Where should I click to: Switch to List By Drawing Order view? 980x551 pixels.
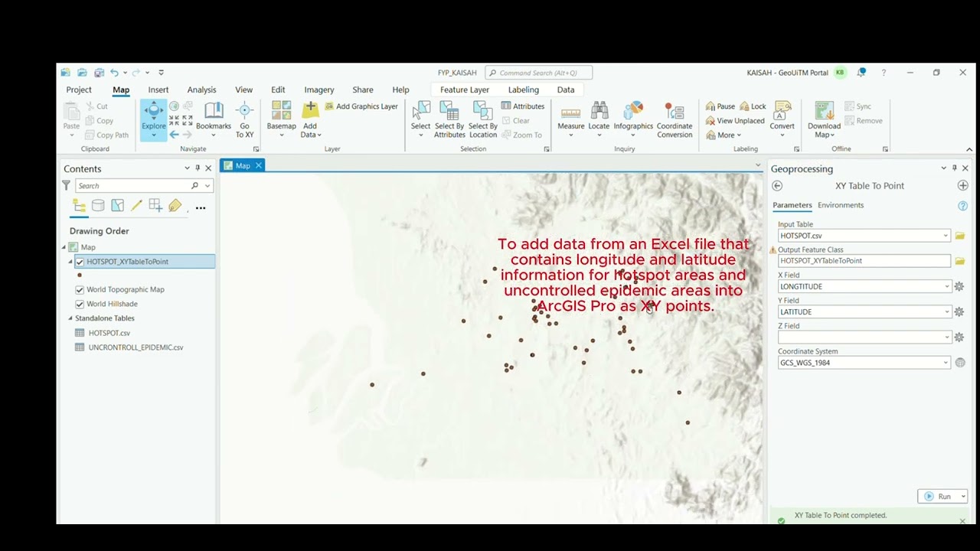pyautogui.click(x=79, y=205)
